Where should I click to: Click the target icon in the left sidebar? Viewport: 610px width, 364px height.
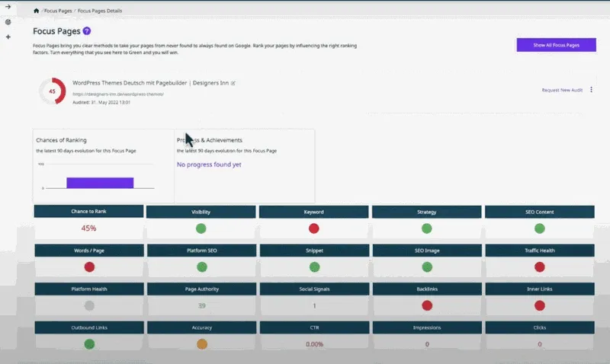8,22
